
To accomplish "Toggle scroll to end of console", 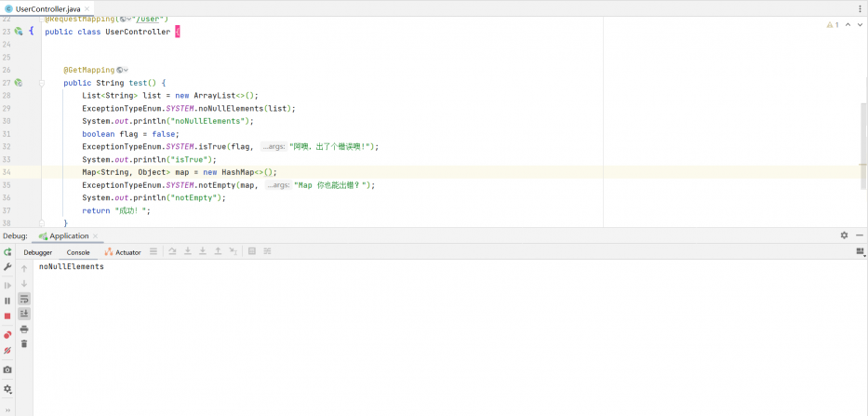I will 24,315.
